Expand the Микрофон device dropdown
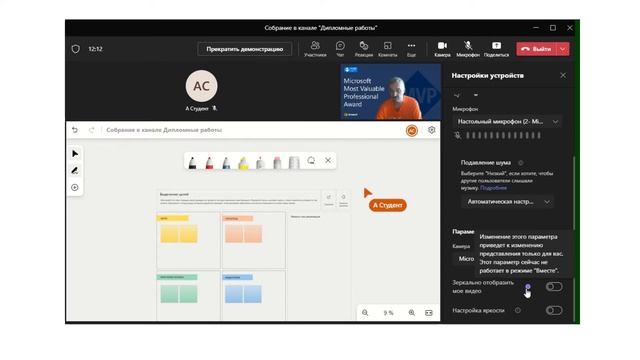The width and height of the screenshot is (640, 360). coord(507,122)
